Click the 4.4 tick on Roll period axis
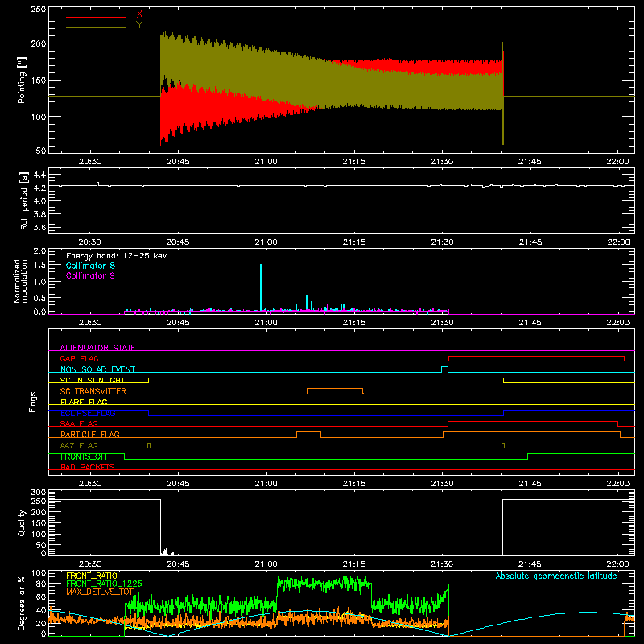 [39, 175]
